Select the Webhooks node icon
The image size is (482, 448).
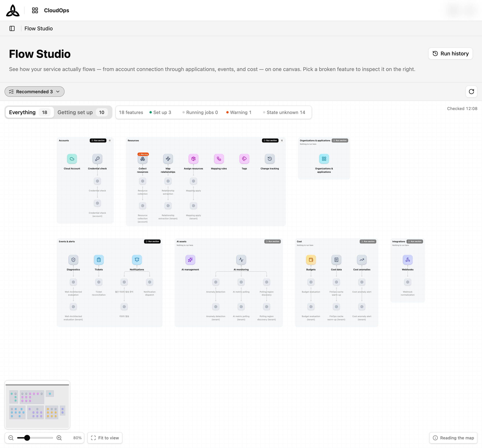(x=408, y=260)
